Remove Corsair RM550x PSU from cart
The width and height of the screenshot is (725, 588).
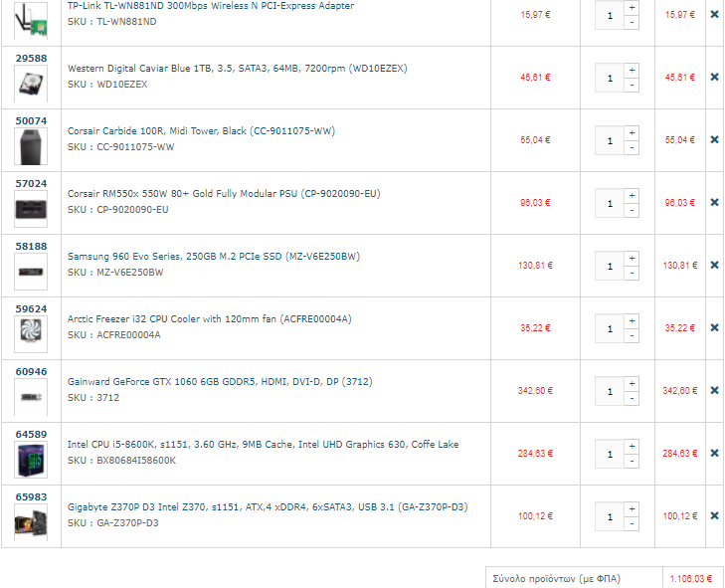[x=714, y=202]
